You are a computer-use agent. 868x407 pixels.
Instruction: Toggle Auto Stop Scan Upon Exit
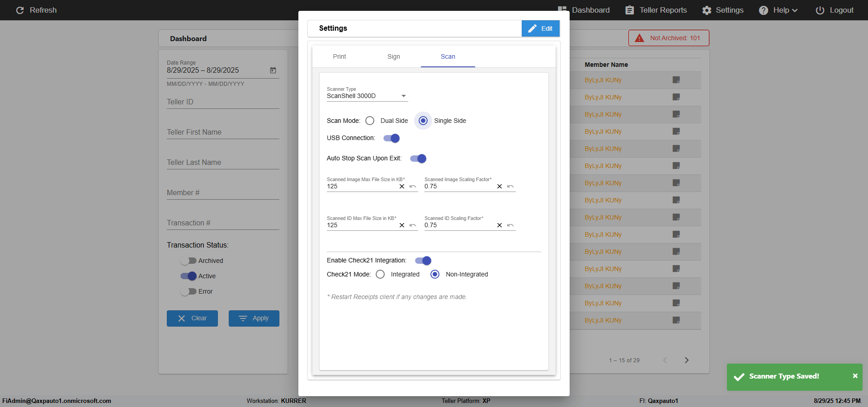pyautogui.click(x=418, y=159)
